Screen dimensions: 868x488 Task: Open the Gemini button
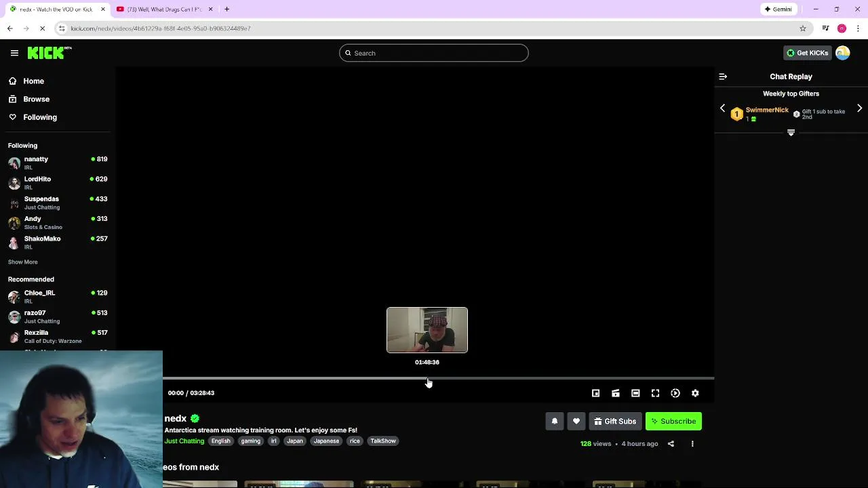click(778, 9)
